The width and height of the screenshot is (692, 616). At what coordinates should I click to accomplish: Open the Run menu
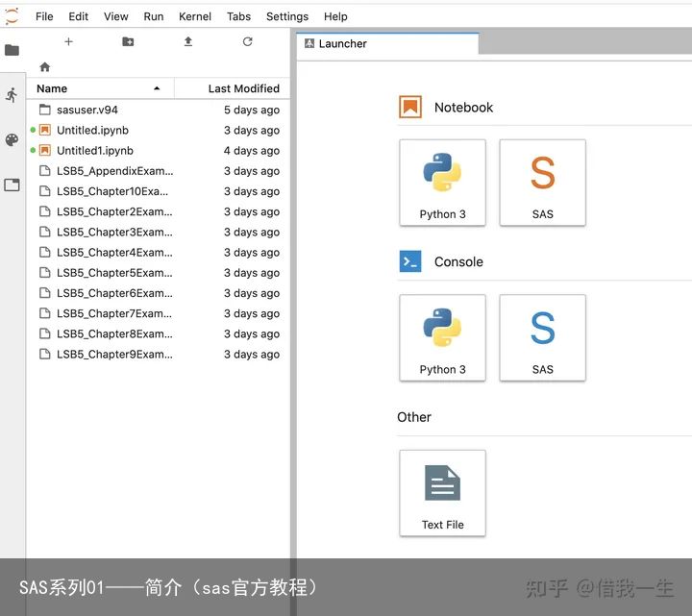154,16
